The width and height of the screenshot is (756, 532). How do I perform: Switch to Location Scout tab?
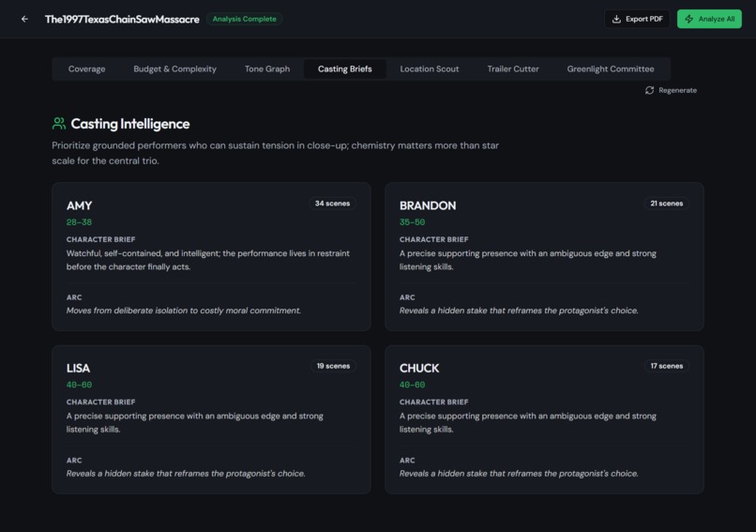click(429, 69)
